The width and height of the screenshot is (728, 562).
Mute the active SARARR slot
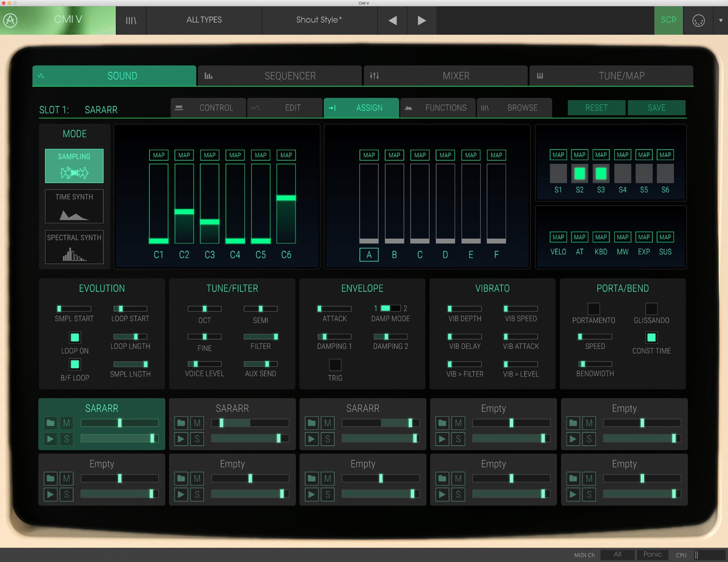tap(66, 423)
